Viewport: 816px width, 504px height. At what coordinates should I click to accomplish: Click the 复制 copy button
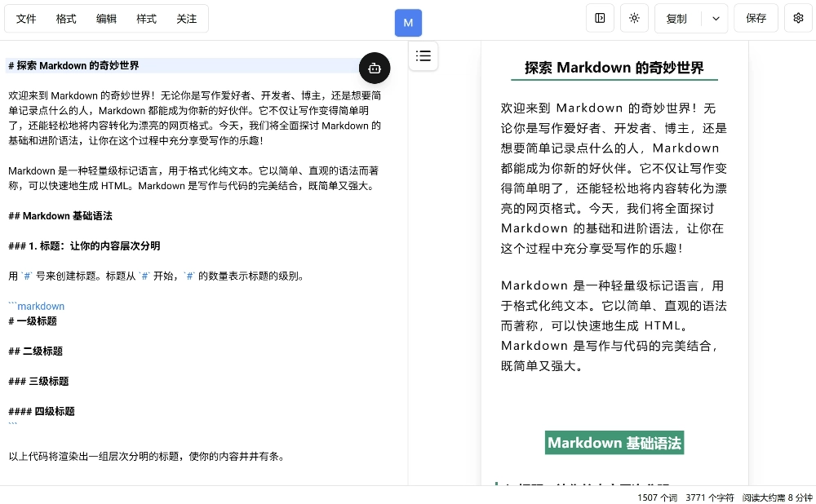(676, 17)
